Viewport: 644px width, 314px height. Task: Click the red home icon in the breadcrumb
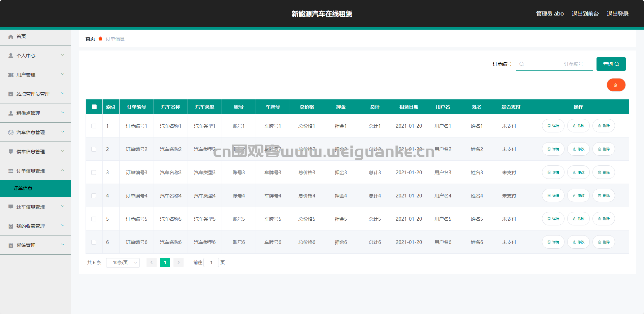tap(100, 39)
